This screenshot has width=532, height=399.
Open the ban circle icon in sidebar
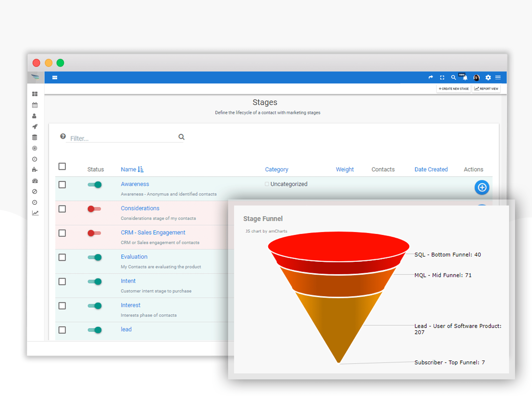(35, 192)
